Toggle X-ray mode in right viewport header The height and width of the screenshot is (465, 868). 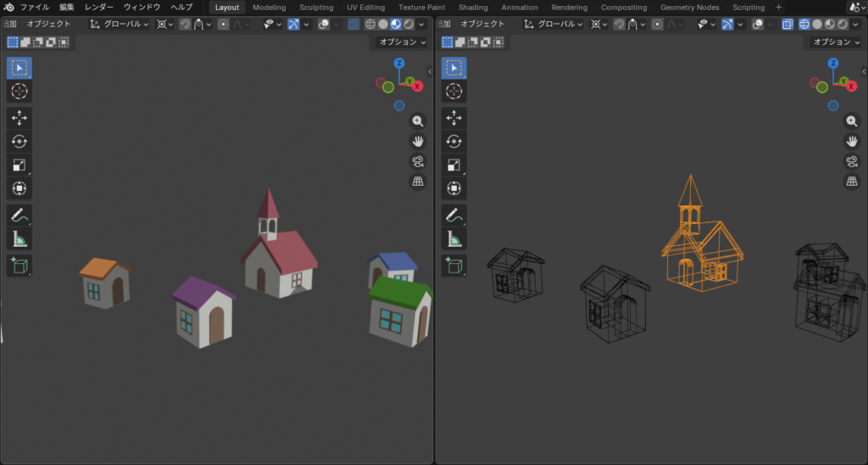pyautogui.click(x=787, y=24)
